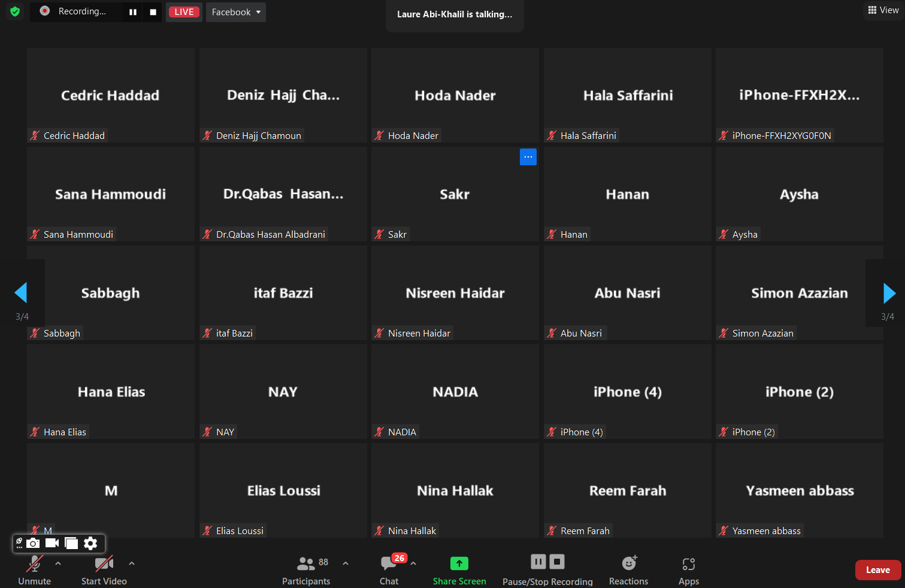Pause the recording in the top bar
Screen dimensions: 905x588
coord(133,12)
